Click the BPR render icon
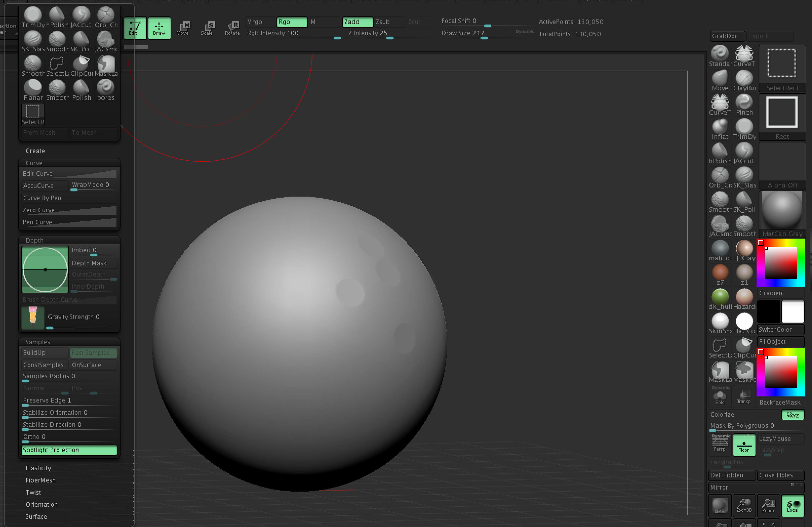 point(720,505)
